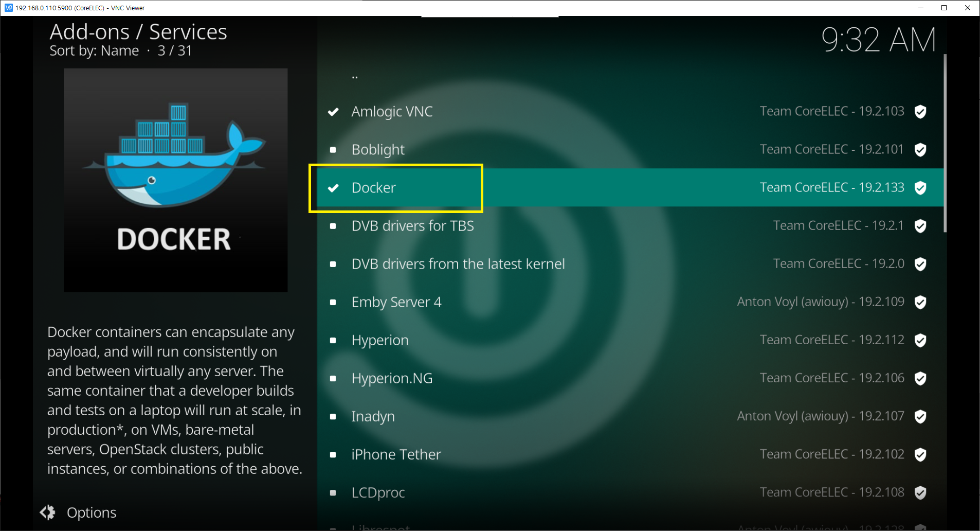Click 'Anton Voyl (awiouy) - 19.2.107' text
This screenshot has width=980, height=531.
(x=821, y=416)
